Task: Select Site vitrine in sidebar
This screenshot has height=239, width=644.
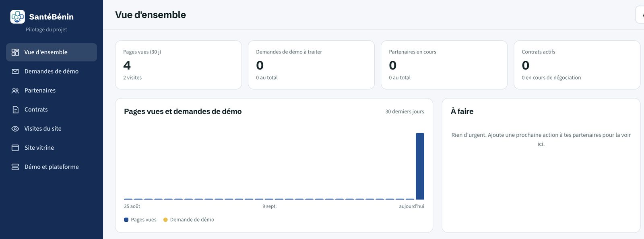Action: pyautogui.click(x=52, y=148)
